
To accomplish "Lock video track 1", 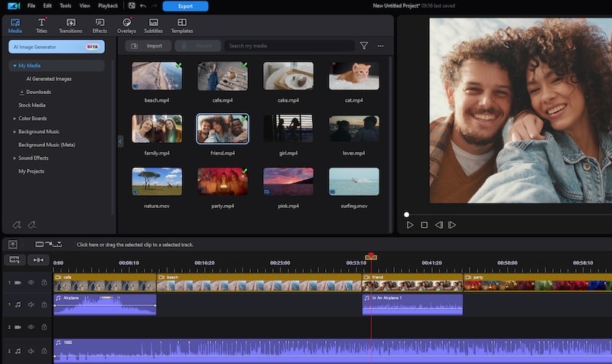I will (x=44, y=282).
